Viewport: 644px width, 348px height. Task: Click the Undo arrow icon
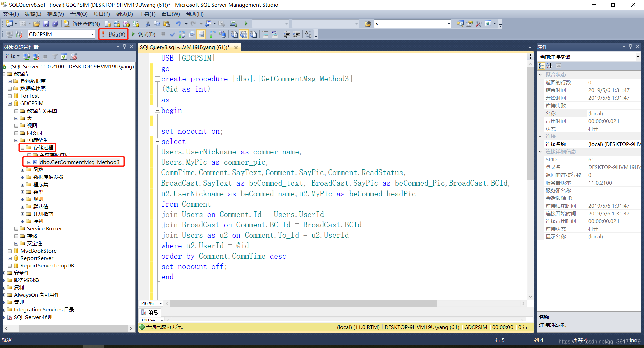[x=178, y=24]
